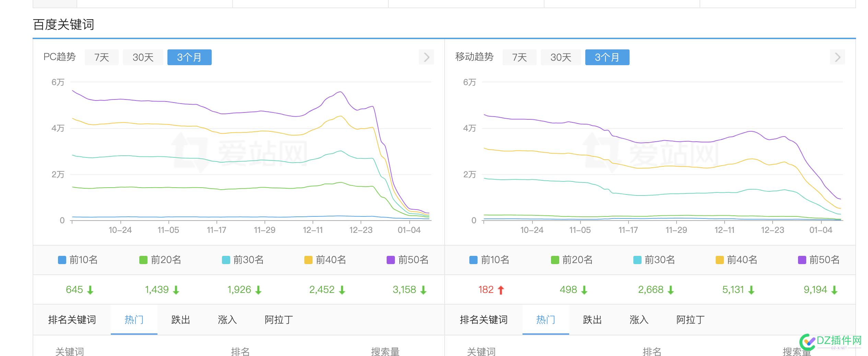This screenshot has width=868, height=356.
Task: Click down arrow next to 498
Action: [584, 290]
